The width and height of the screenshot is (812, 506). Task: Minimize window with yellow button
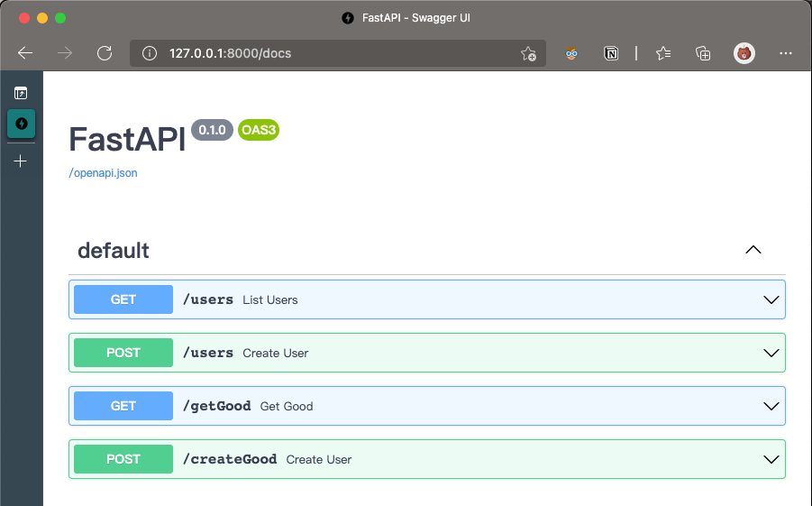tap(42, 18)
